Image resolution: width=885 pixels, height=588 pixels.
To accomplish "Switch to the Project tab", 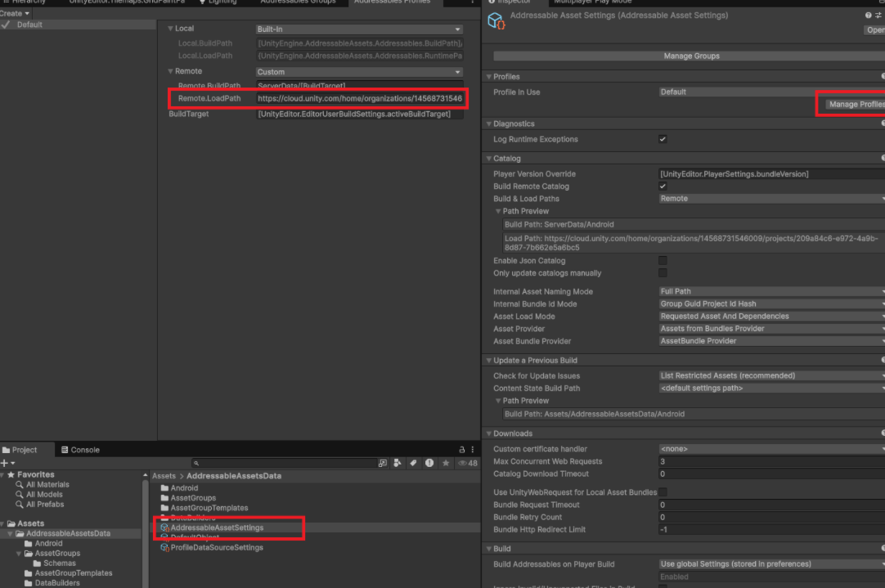I will pyautogui.click(x=20, y=450).
